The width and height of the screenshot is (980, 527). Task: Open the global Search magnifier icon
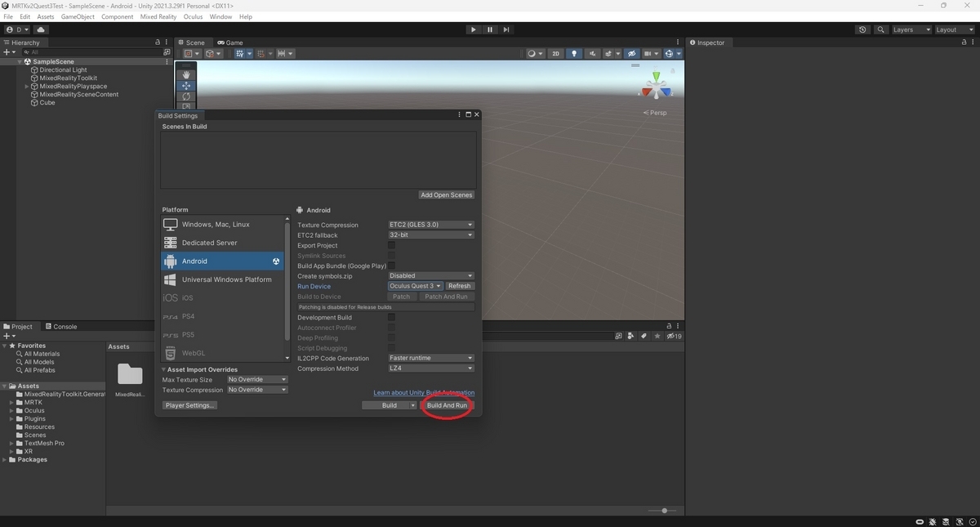[x=881, y=29]
